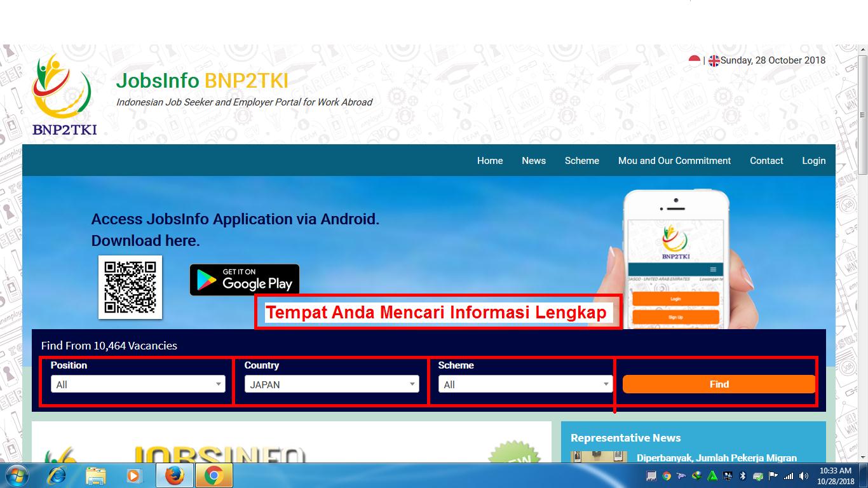Open the Get it on Google Play badge
The width and height of the screenshot is (868, 488).
click(x=245, y=280)
